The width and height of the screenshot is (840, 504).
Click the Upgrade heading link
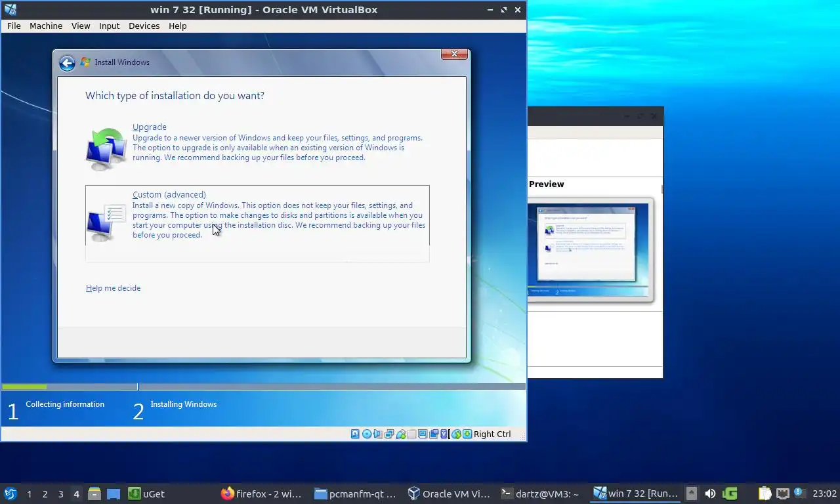click(150, 127)
